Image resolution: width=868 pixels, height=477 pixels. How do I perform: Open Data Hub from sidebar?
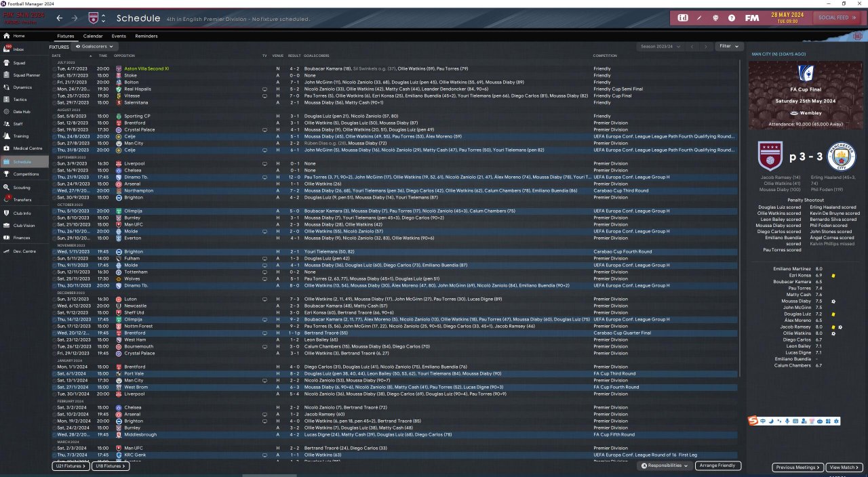pyautogui.click(x=24, y=112)
